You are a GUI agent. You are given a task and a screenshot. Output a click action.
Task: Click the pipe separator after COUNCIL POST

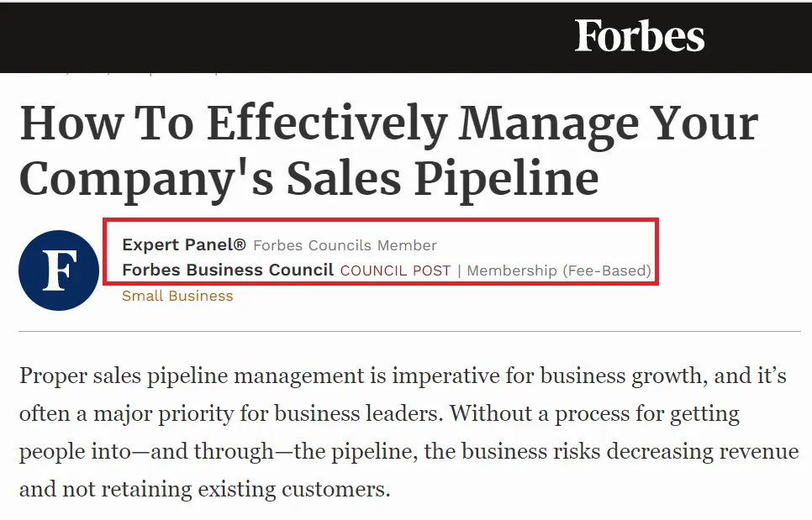point(459,271)
